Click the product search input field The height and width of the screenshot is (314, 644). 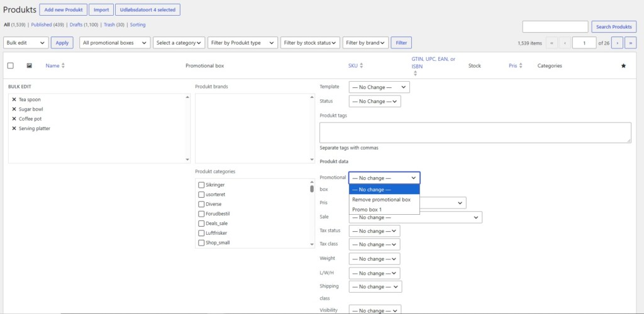[555, 27]
